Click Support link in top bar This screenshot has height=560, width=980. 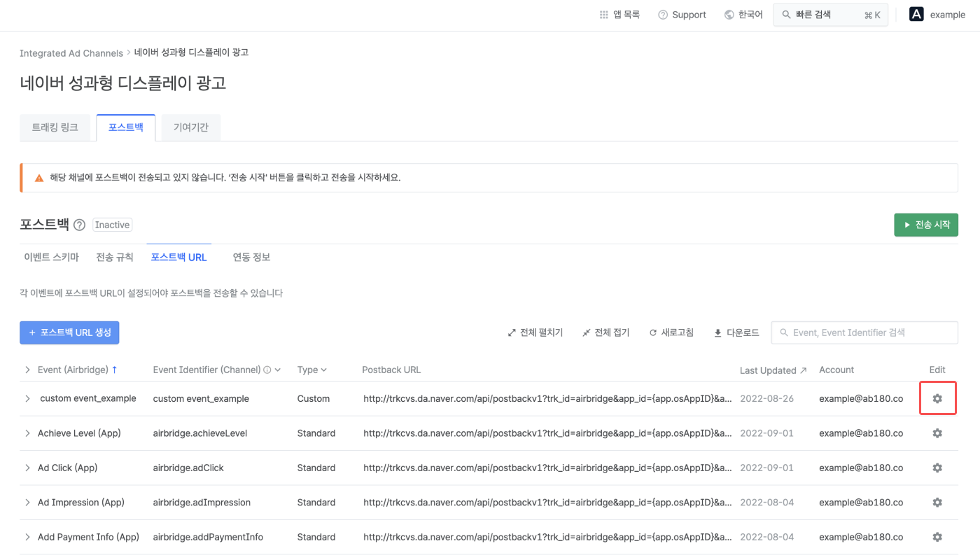pyautogui.click(x=689, y=15)
